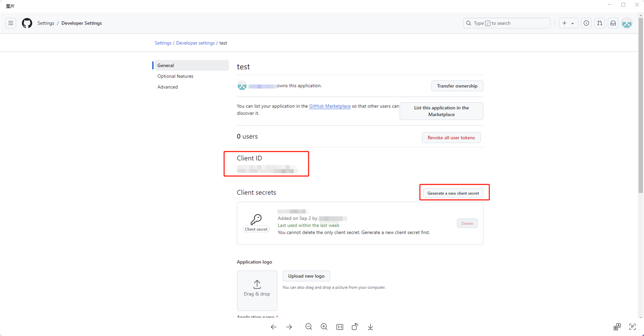Viewport: 644px width, 336px height.
Task: Click Revoke all user tokens
Action: tap(451, 138)
